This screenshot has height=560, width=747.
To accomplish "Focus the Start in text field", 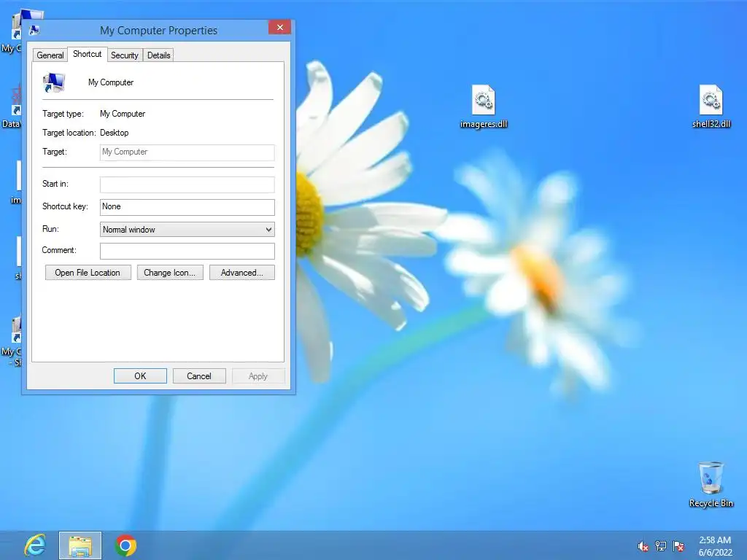I will [187, 184].
